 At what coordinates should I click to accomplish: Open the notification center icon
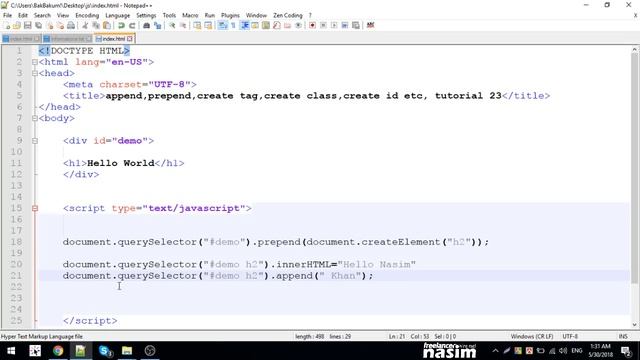point(626,351)
